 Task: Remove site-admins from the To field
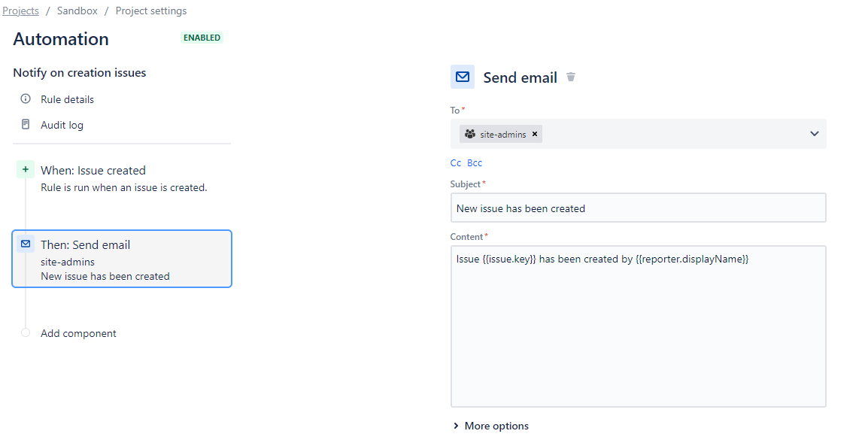[534, 134]
